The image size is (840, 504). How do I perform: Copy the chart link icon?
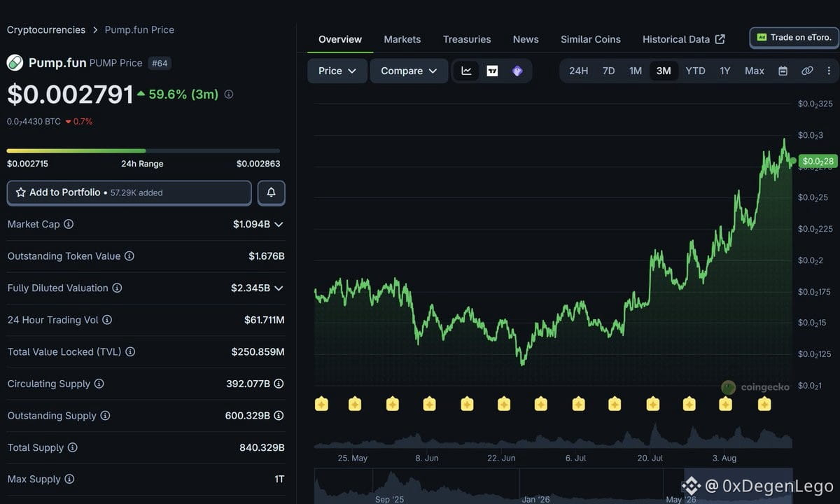coord(807,71)
